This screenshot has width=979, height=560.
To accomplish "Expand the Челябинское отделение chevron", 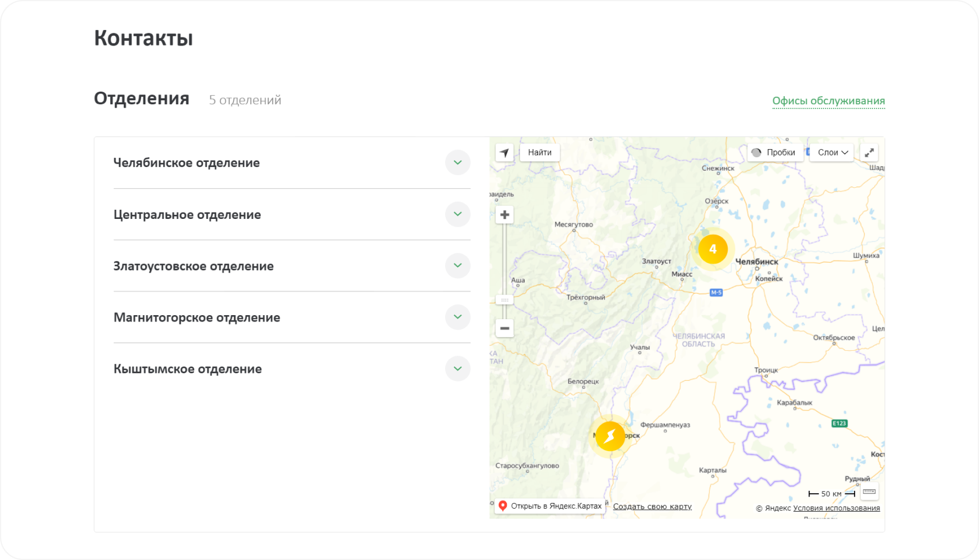I will coord(458,162).
